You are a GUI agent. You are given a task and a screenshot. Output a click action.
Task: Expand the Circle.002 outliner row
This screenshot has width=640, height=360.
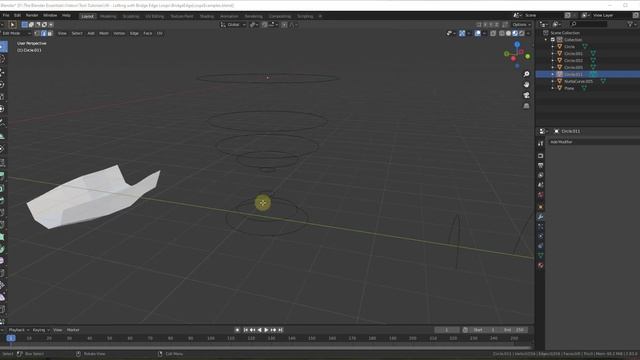pos(553,60)
